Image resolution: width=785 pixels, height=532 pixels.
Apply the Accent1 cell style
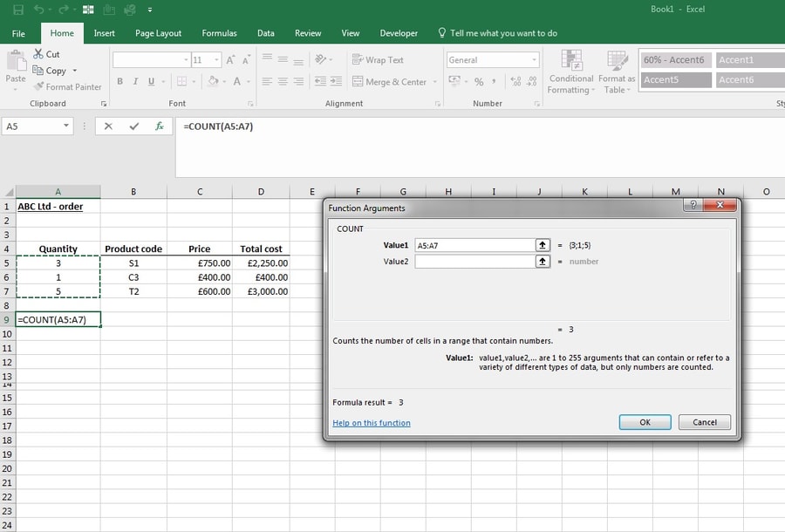pyautogui.click(x=750, y=60)
